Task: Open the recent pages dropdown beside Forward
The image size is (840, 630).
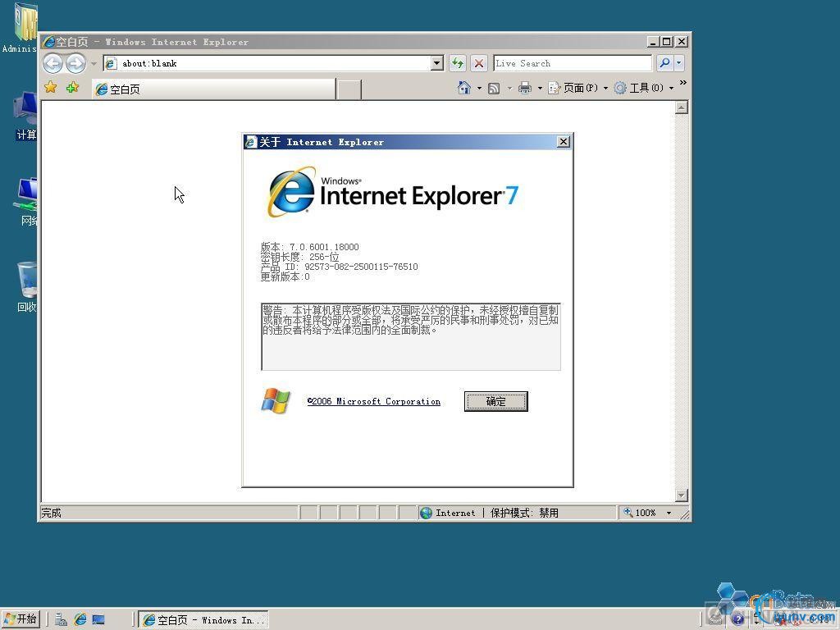Action: (x=94, y=64)
